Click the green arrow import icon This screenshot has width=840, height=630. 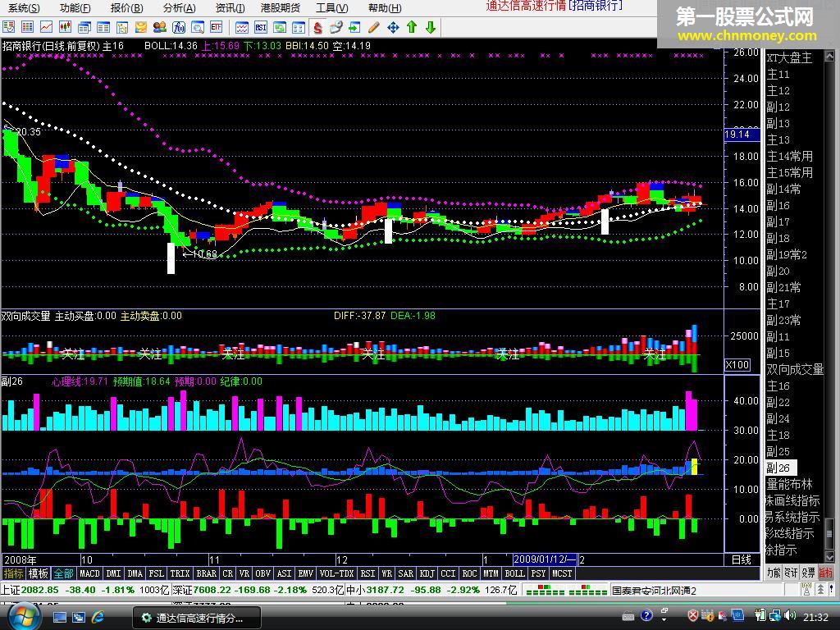tap(354, 27)
